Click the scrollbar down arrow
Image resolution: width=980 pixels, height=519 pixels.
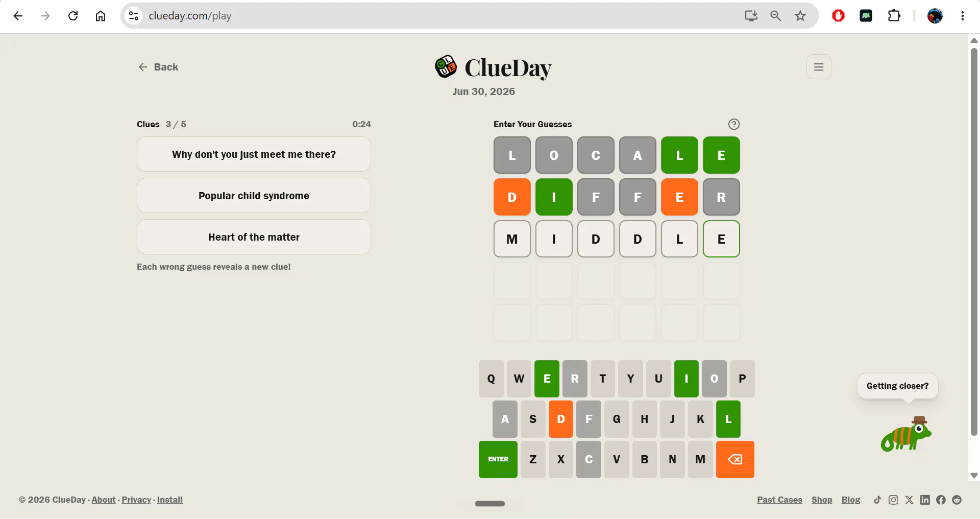coord(974,476)
